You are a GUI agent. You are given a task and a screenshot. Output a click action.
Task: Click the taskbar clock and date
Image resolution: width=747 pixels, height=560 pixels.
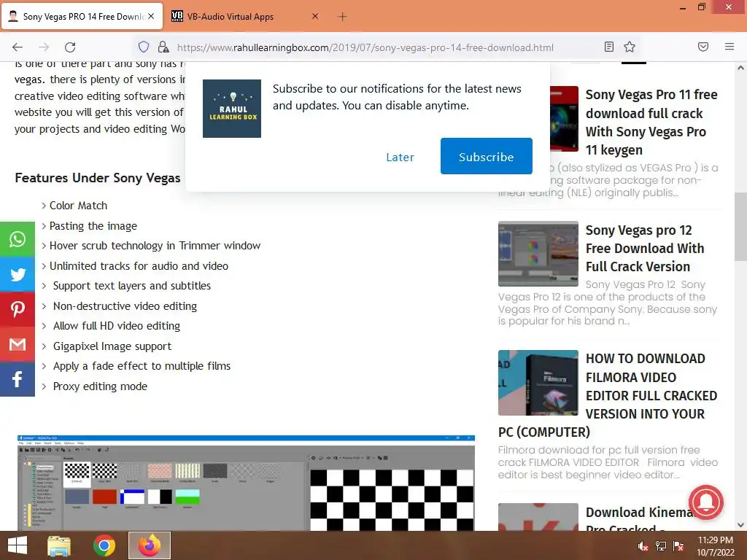point(715,545)
